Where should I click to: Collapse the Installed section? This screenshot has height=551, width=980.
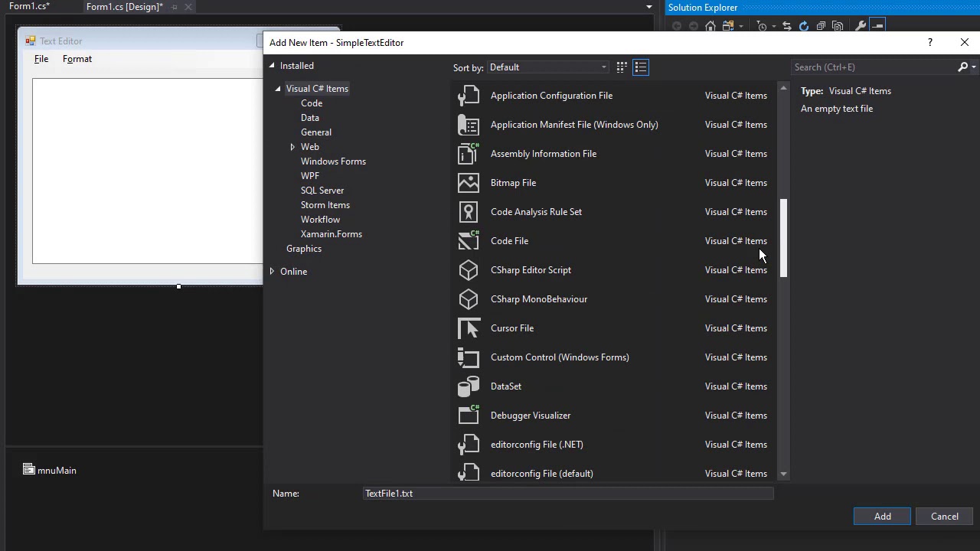[x=271, y=66]
